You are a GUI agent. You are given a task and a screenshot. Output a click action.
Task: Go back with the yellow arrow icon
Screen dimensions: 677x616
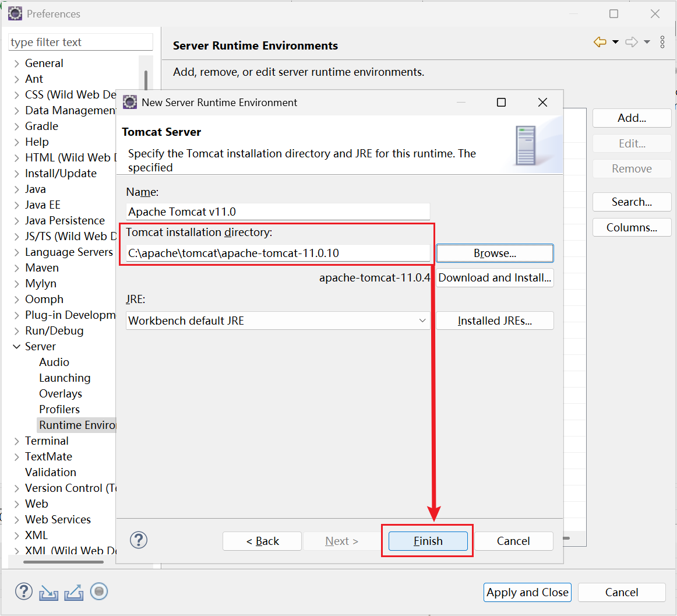click(600, 42)
